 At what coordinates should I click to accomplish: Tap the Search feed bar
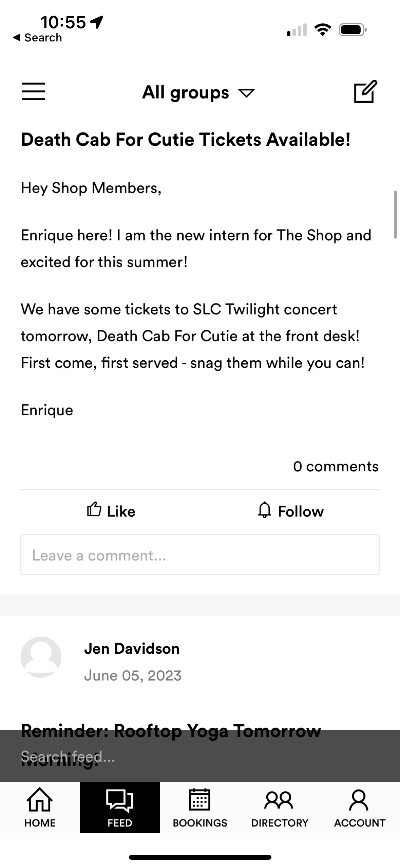pos(200,757)
